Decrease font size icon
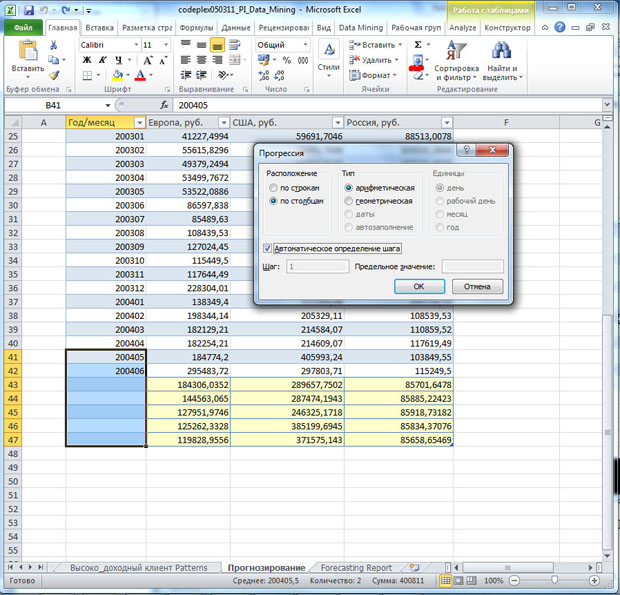Image resolution: width=620 pixels, height=595 pixels. point(163,60)
